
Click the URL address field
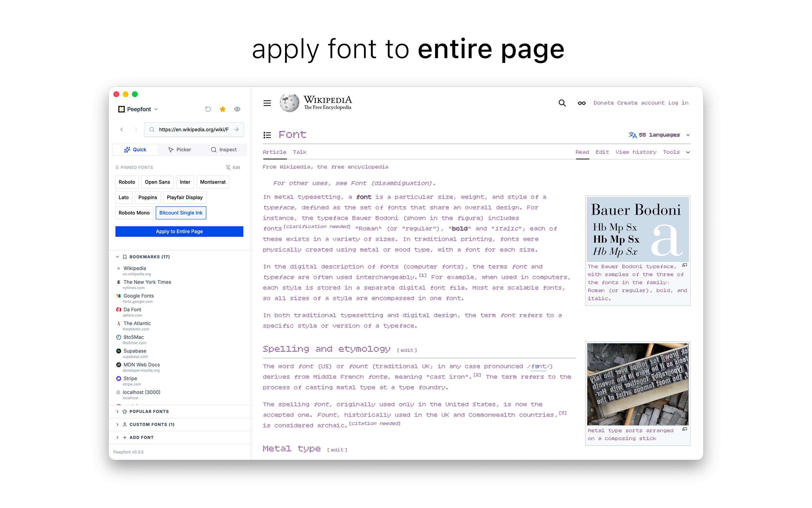tap(194, 129)
